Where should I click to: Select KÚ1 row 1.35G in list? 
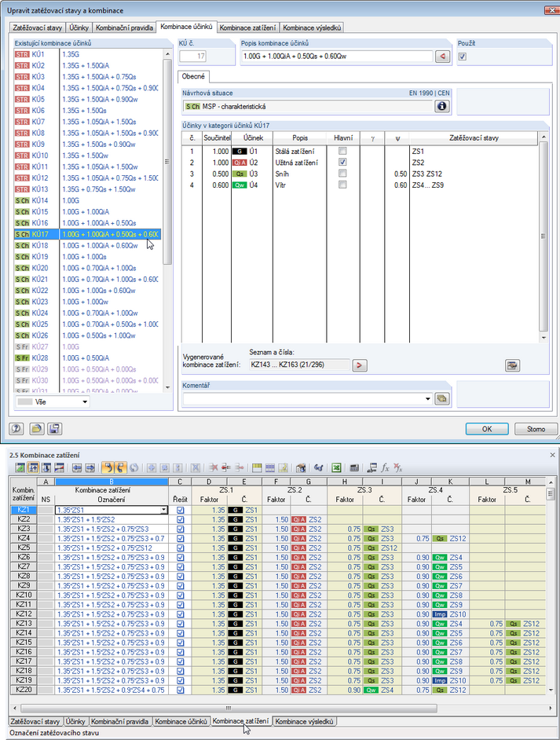[x=87, y=54]
